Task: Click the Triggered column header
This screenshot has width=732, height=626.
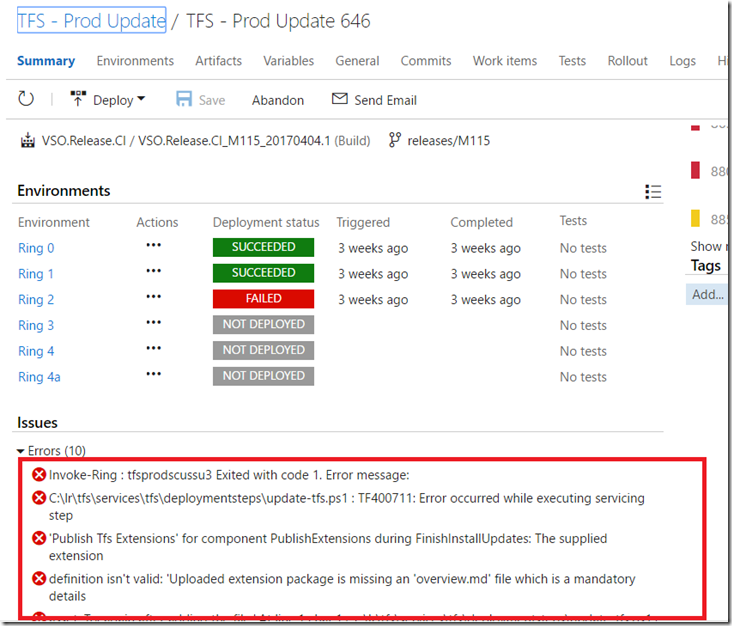Action: pyautogui.click(x=363, y=222)
